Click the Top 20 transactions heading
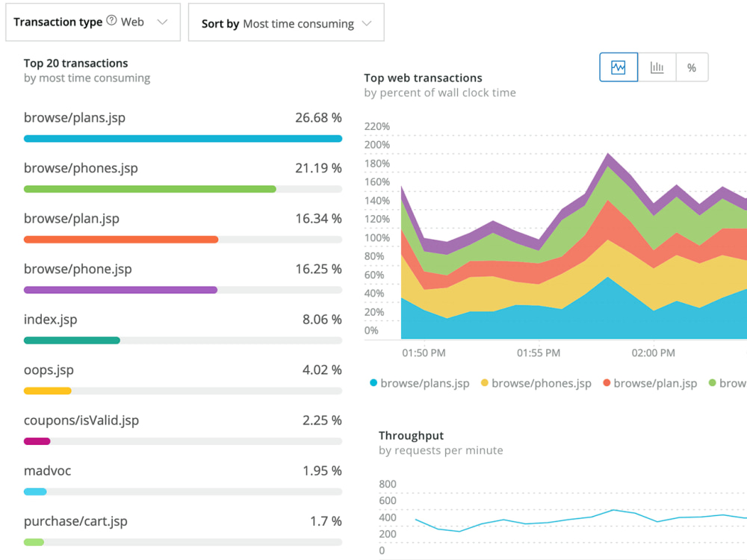 (75, 63)
